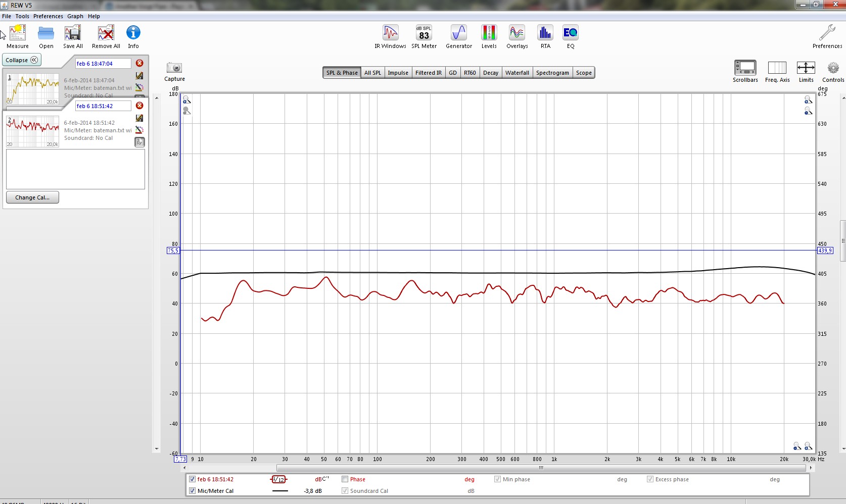The width and height of the screenshot is (846, 504).
Task: Zoom in vertical magnifier at graph top-left
Action: pyautogui.click(x=186, y=99)
